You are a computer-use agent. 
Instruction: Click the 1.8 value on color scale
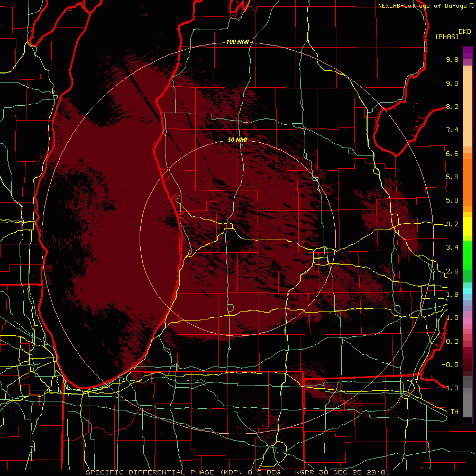(x=452, y=295)
